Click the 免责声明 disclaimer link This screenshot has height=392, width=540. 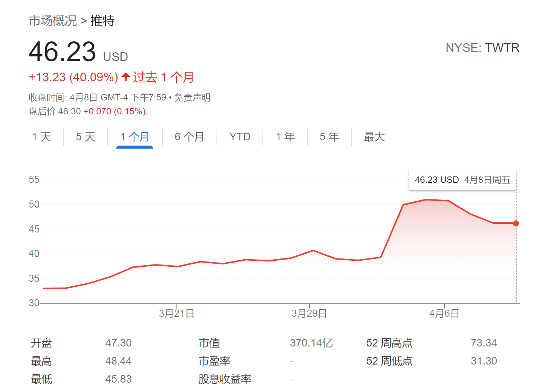pos(192,98)
